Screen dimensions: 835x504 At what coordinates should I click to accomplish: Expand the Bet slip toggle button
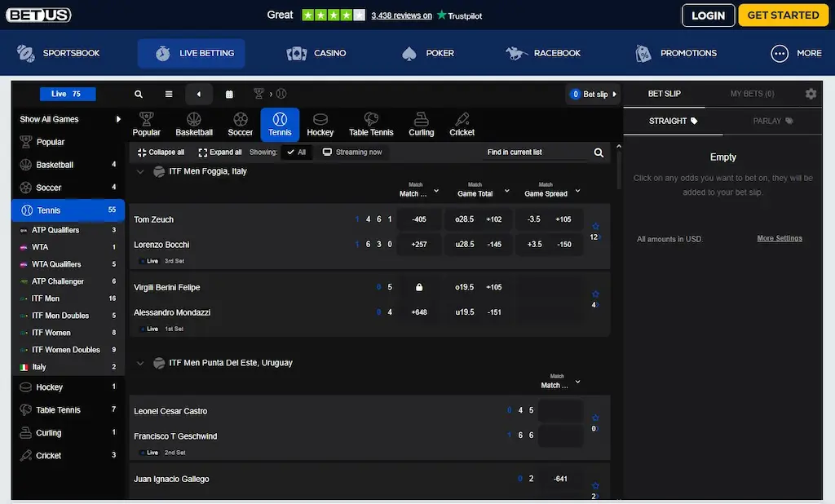[x=594, y=95]
